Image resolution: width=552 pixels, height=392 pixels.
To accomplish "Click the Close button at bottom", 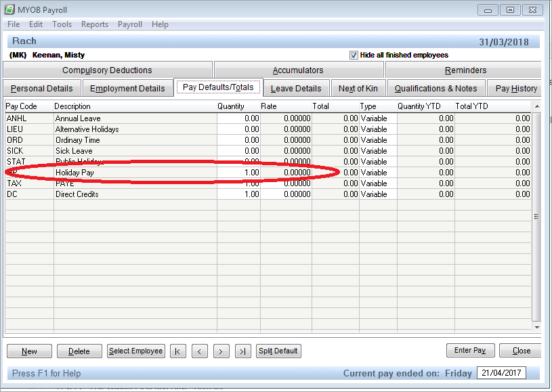I will tap(521, 351).
